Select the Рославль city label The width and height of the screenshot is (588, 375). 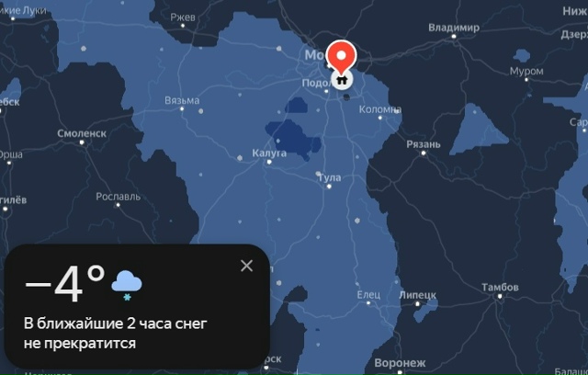pos(119,197)
